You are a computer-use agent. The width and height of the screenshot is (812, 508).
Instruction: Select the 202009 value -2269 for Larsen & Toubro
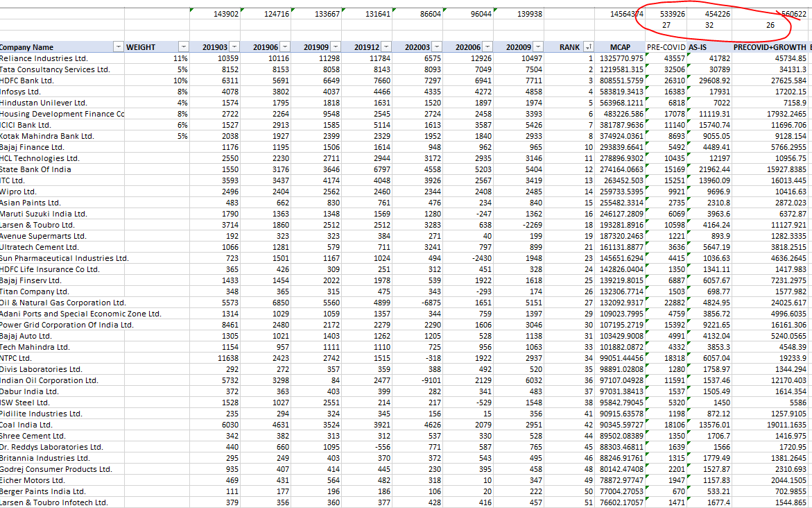[x=519, y=225]
